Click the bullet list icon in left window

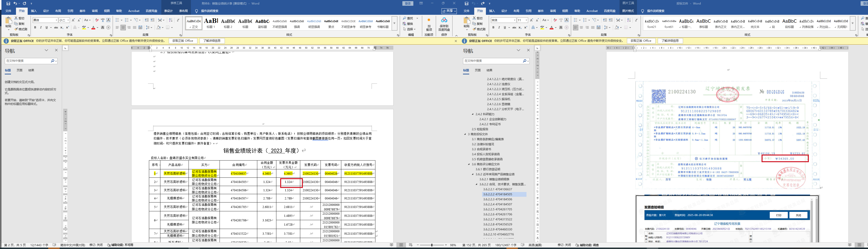[117, 20]
